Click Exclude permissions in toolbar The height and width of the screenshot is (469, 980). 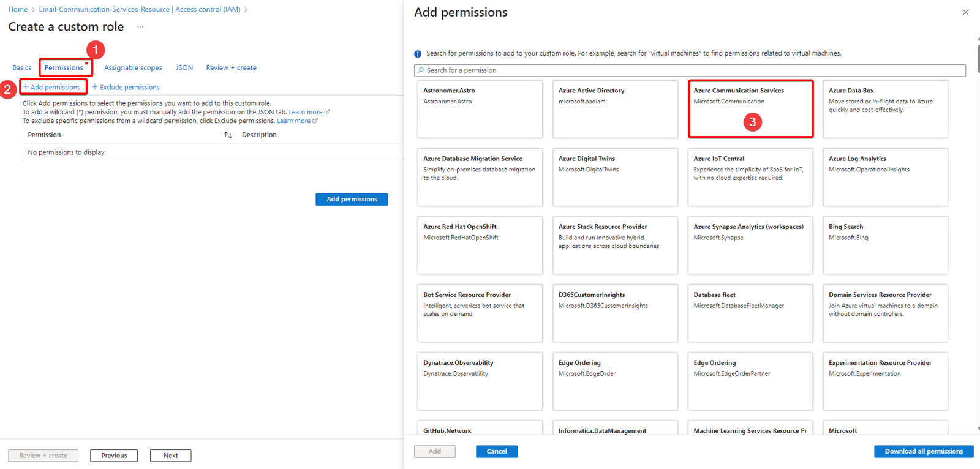(x=126, y=87)
